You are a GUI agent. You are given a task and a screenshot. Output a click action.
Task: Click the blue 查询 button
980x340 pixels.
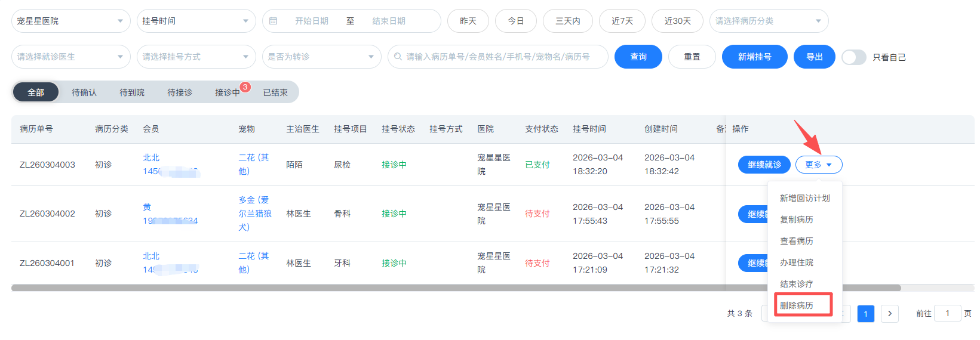pos(638,57)
